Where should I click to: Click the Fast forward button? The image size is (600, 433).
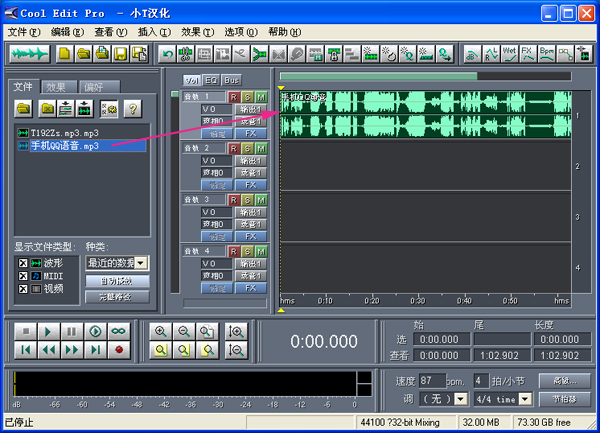pos(72,350)
